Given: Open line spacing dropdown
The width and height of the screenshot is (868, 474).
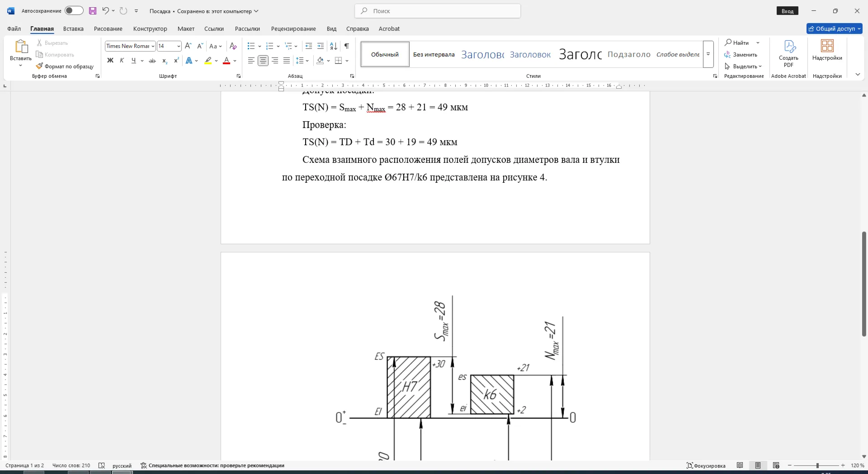Looking at the screenshot, I should (302, 61).
